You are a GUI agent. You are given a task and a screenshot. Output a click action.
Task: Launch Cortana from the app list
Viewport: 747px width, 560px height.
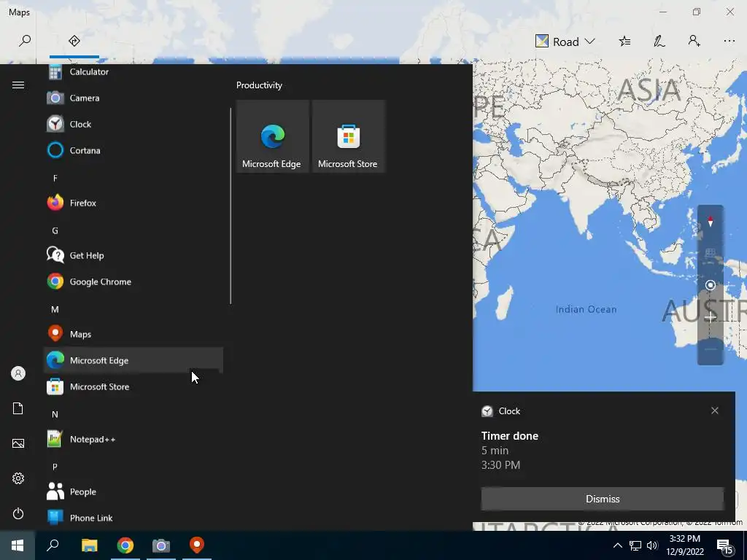pyautogui.click(x=133, y=150)
